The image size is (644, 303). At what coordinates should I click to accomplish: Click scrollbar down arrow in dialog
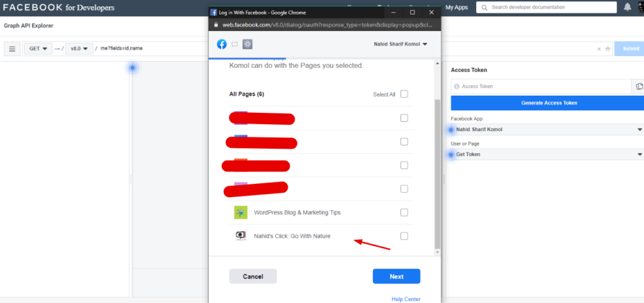(438, 251)
